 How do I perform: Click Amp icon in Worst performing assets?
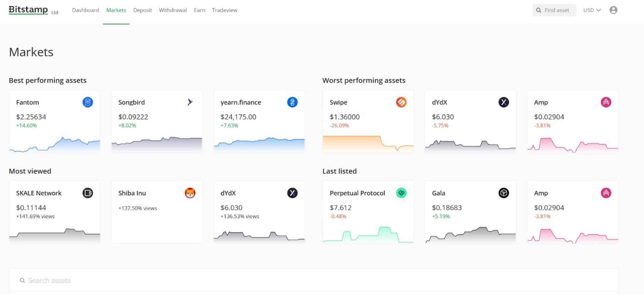click(x=606, y=102)
